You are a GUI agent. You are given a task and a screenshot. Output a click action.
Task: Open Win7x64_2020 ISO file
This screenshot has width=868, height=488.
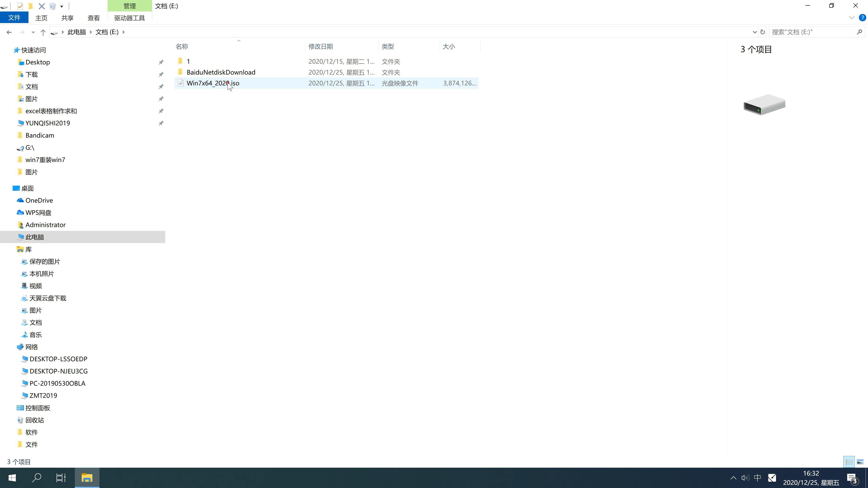pyautogui.click(x=213, y=83)
